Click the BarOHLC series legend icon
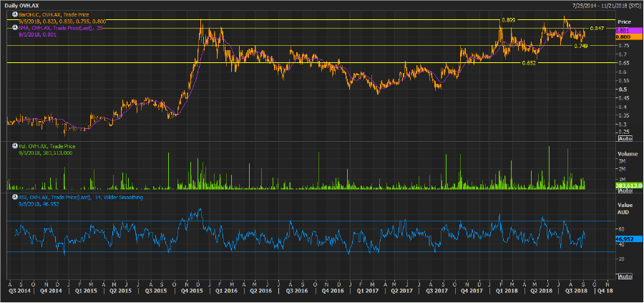644x303 pixels. pos(15,14)
